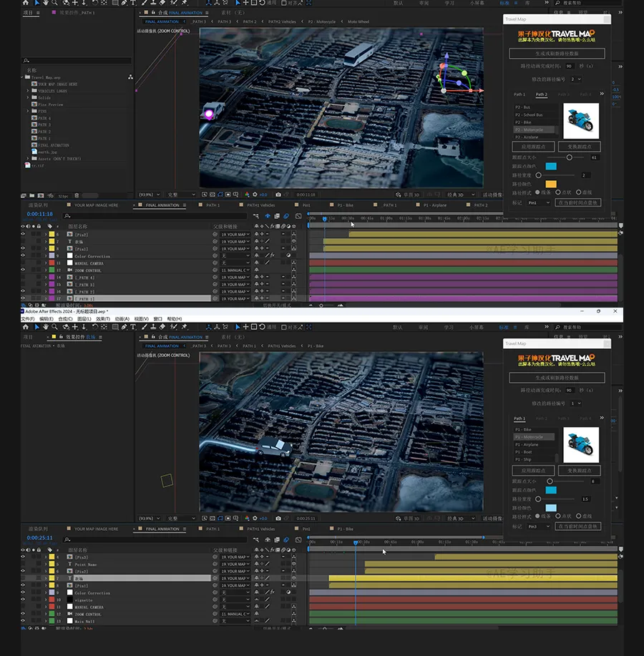Click light blue path color swatch in lower panel
This screenshot has width=644, height=656.
point(551,507)
